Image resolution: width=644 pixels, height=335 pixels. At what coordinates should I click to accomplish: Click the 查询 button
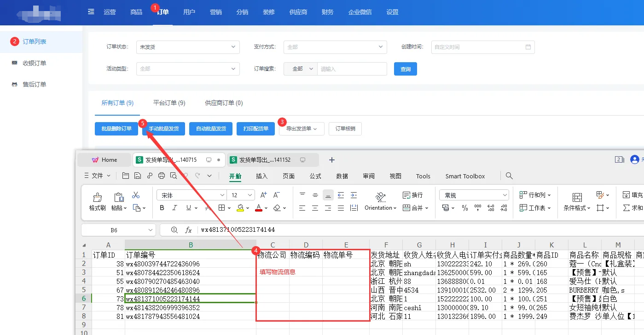406,69
